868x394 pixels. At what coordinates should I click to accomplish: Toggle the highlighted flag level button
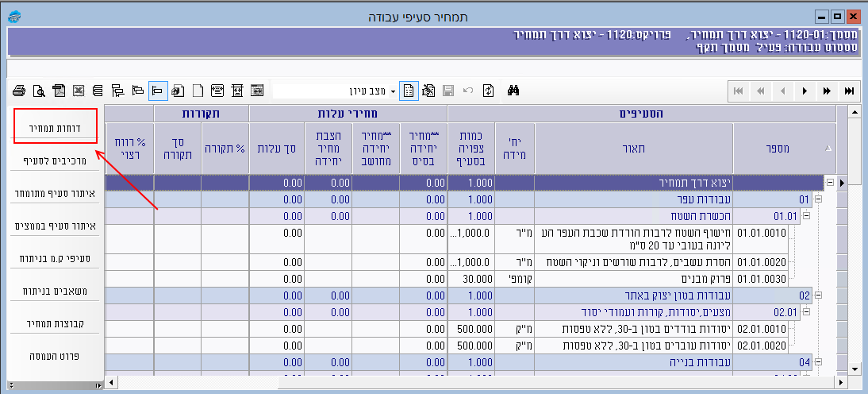[x=157, y=91]
